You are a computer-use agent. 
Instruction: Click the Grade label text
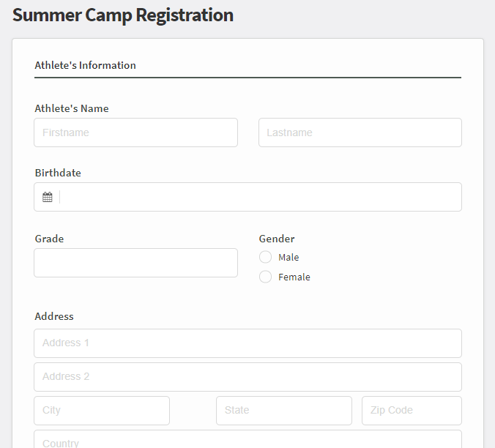[x=49, y=239]
